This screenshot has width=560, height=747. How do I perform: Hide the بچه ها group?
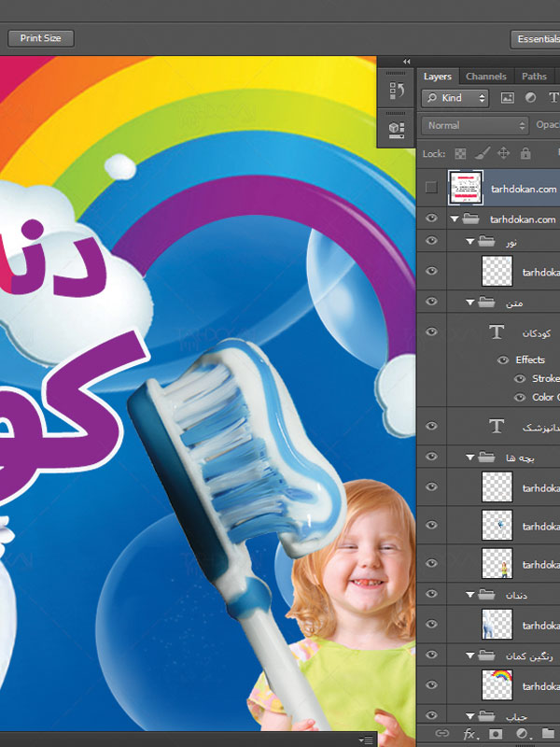coord(431,457)
